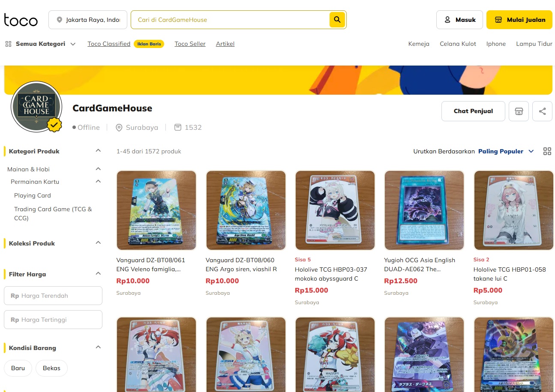
Task: Open the Toco Classified link
Action: [x=109, y=44]
